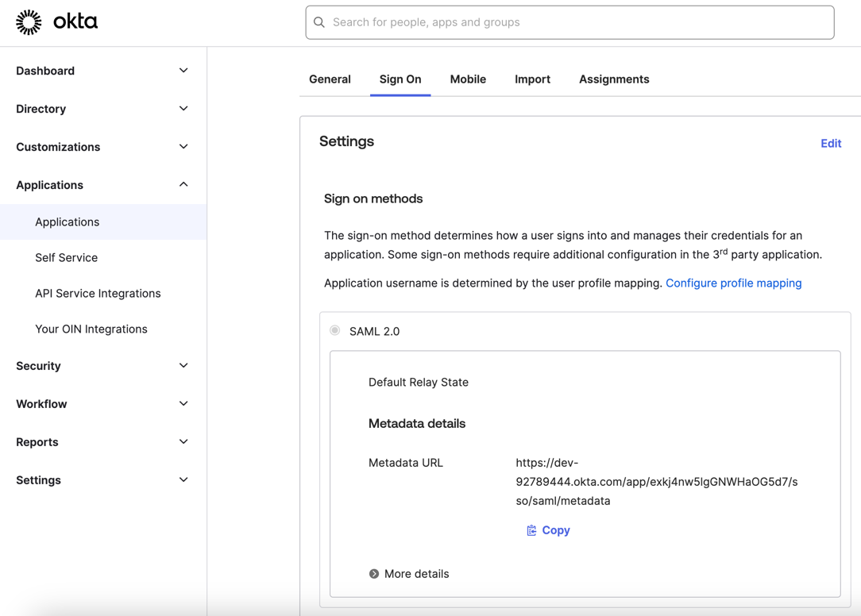Image resolution: width=861 pixels, height=616 pixels.
Task: Expand the Dashboard section
Action: tap(183, 70)
